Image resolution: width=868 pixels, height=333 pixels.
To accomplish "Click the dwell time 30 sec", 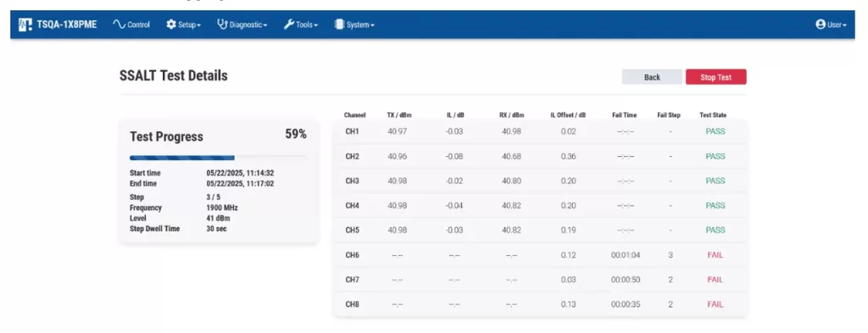I will pyautogui.click(x=216, y=229).
